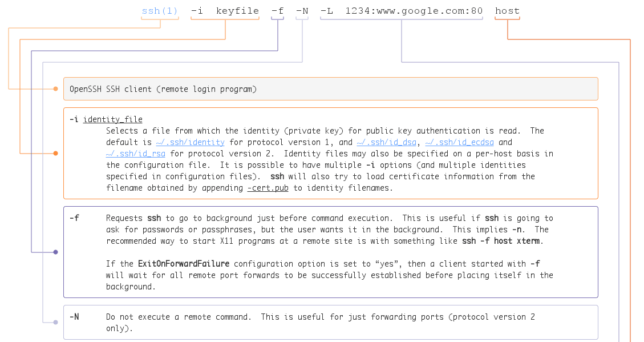Open the ssh(1) manual page link
This screenshot has width=644, height=342.
(160, 10)
